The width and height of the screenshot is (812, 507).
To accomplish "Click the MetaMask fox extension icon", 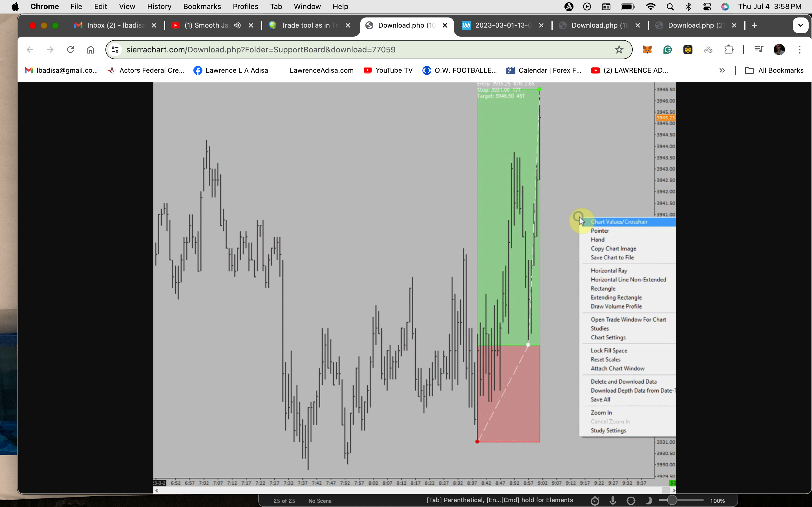I will click(x=647, y=50).
